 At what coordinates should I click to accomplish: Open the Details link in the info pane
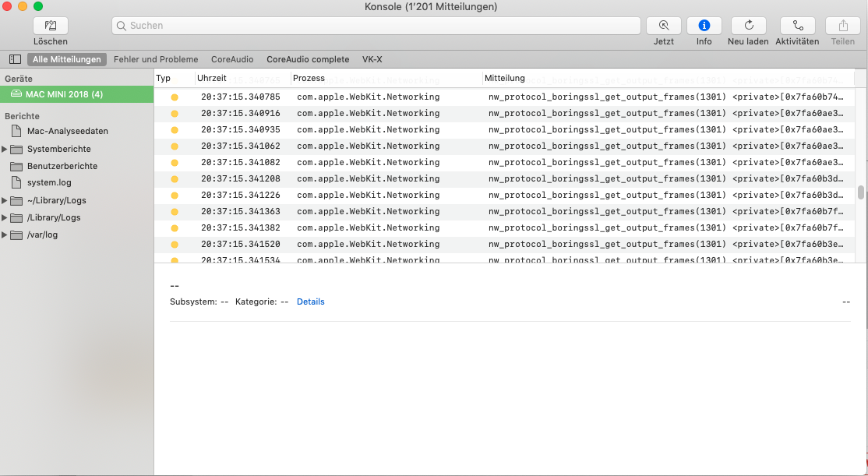[x=311, y=301]
